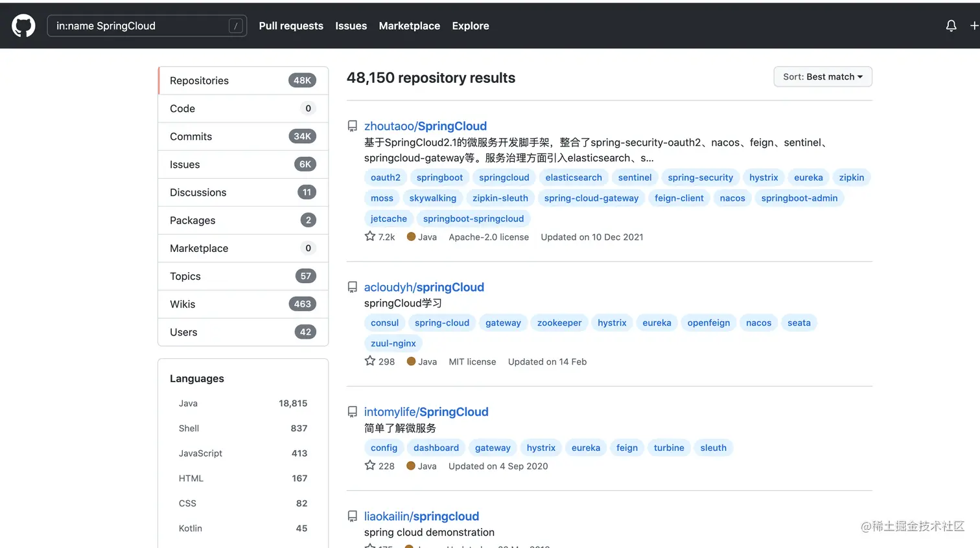The height and width of the screenshot is (548, 980).
Task: Open the intomylife/SpringCloud repository link
Action: pyautogui.click(x=426, y=412)
